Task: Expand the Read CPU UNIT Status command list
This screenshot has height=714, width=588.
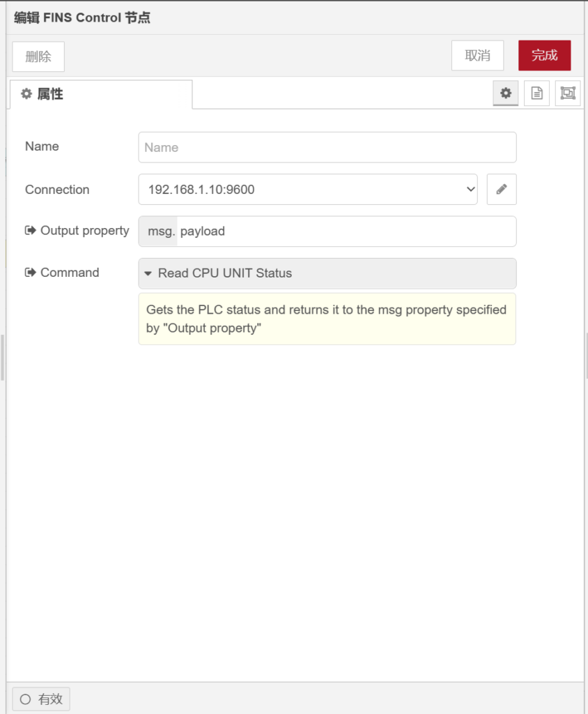Action: click(x=327, y=273)
